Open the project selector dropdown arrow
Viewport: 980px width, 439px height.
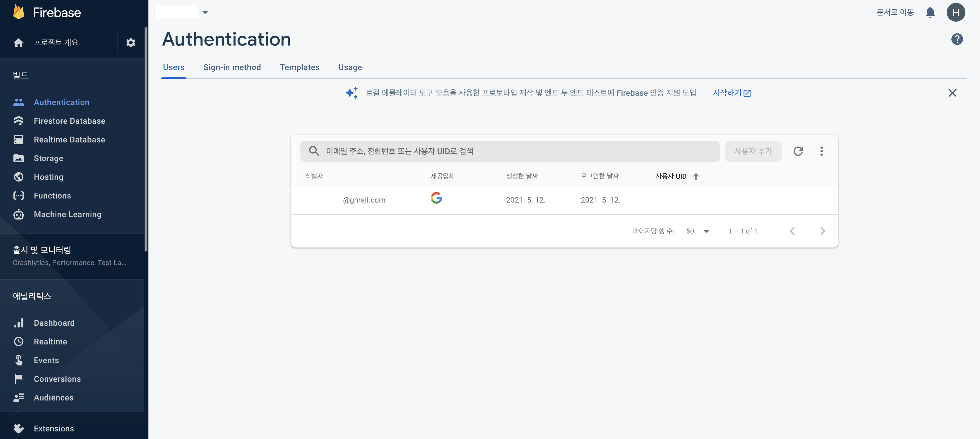coord(205,13)
